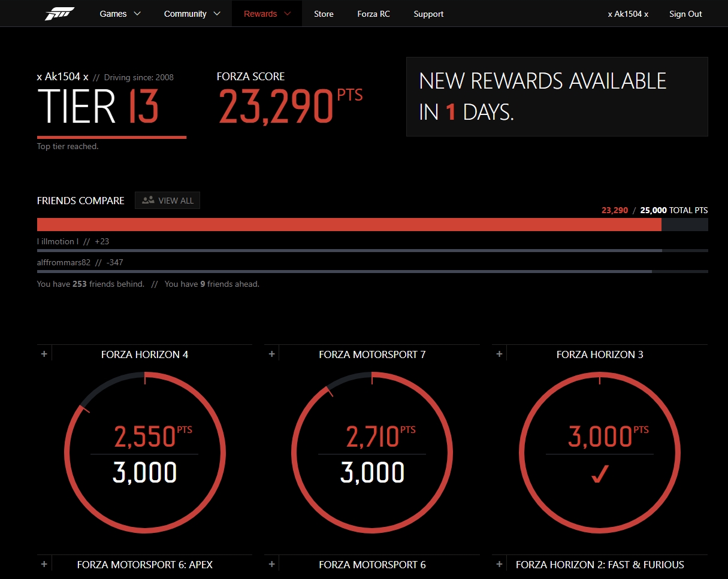Click the 2,710 PTS value
Screen dimensions: 728x579
[380, 436]
